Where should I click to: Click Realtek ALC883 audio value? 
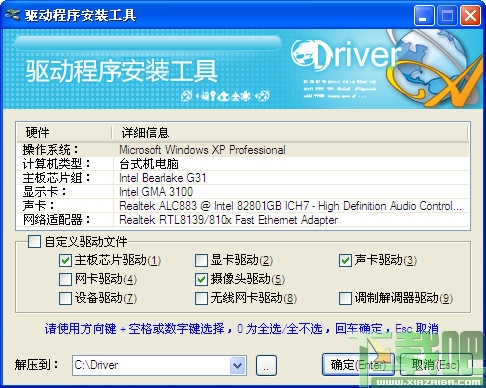pyautogui.click(x=290, y=206)
